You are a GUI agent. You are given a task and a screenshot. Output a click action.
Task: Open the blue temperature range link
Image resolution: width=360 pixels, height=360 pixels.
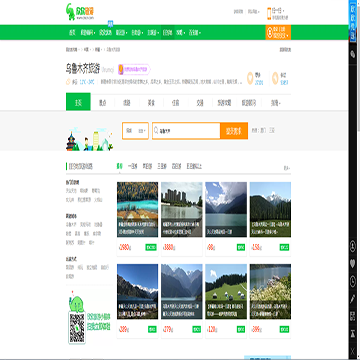(x=86, y=82)
